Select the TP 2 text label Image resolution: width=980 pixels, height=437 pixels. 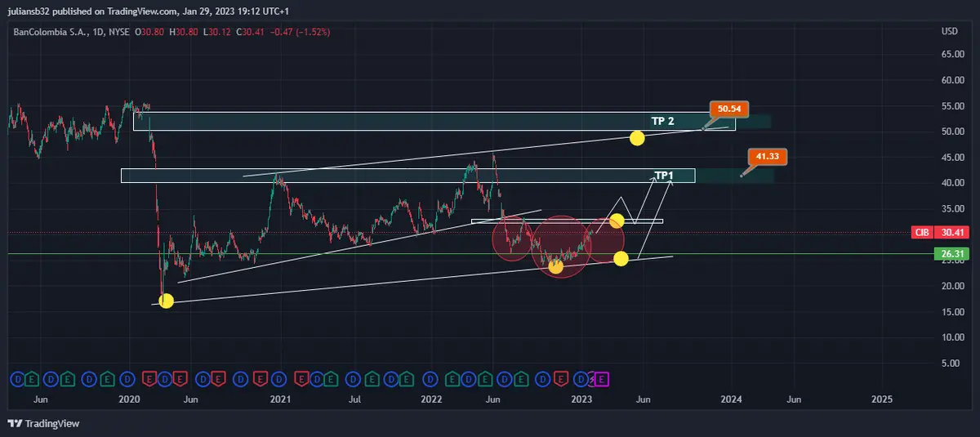[x=662, y=121]
